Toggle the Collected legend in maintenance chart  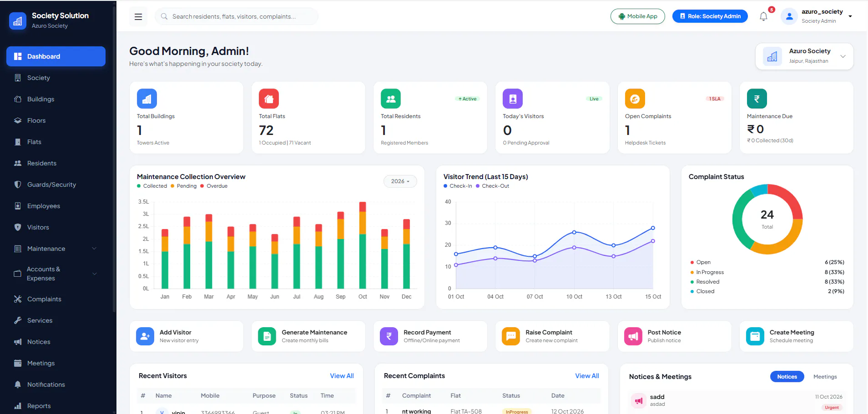coord(152,186)
